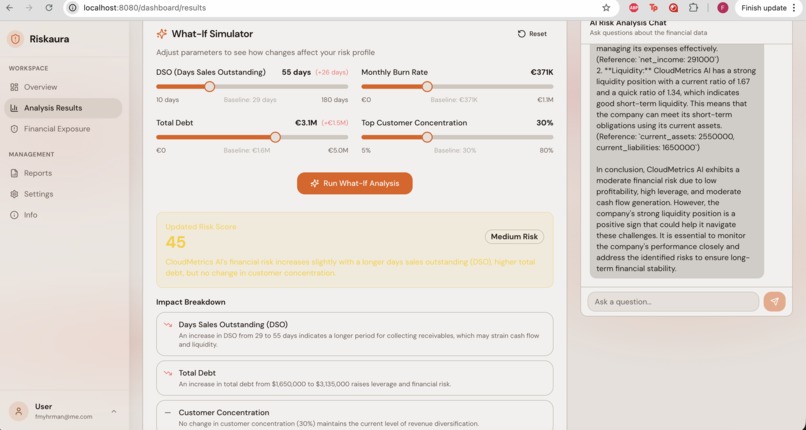The image size is (806, 430).
Task: Click the Reports document icon
Action: [x=14, y=173]
